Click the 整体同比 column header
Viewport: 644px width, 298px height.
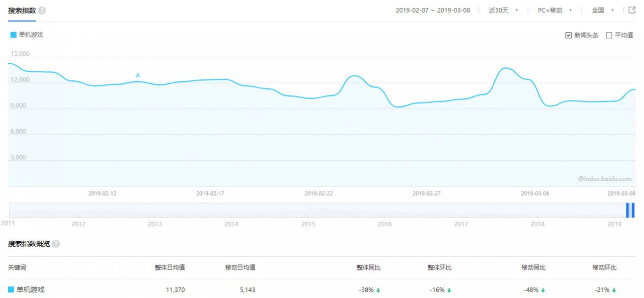click(x=369, y=267)
